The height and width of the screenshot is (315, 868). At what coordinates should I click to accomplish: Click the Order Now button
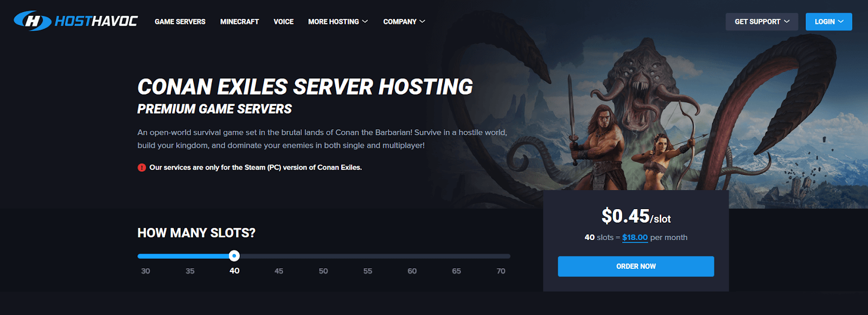tap(636, 266)
